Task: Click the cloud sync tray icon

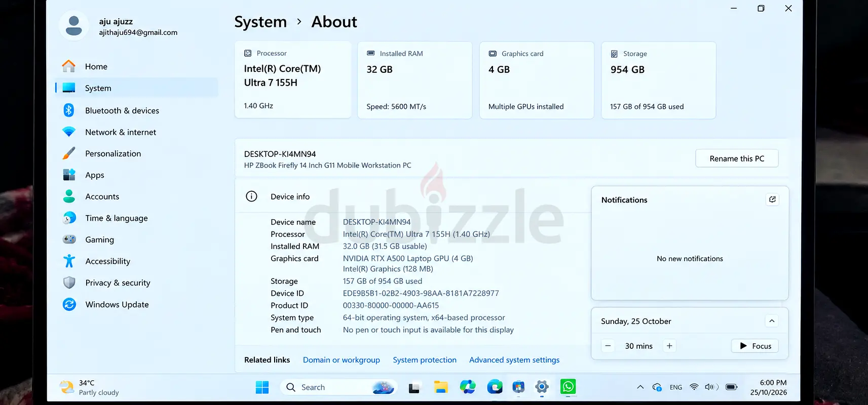Action: [x=657, y=387]
